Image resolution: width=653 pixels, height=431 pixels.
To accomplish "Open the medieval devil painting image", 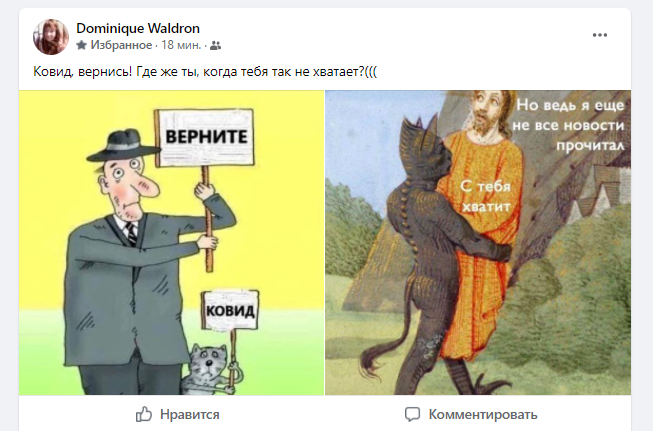I will (x=478, y=242).
